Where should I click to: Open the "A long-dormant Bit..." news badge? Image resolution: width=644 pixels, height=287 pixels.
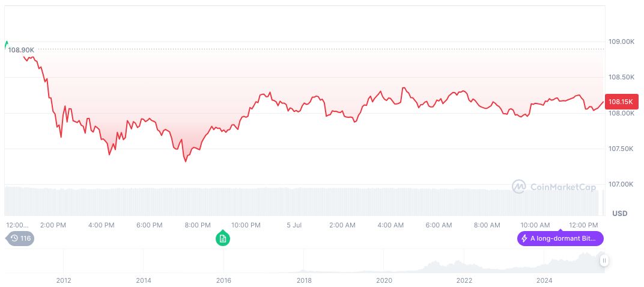560,239
